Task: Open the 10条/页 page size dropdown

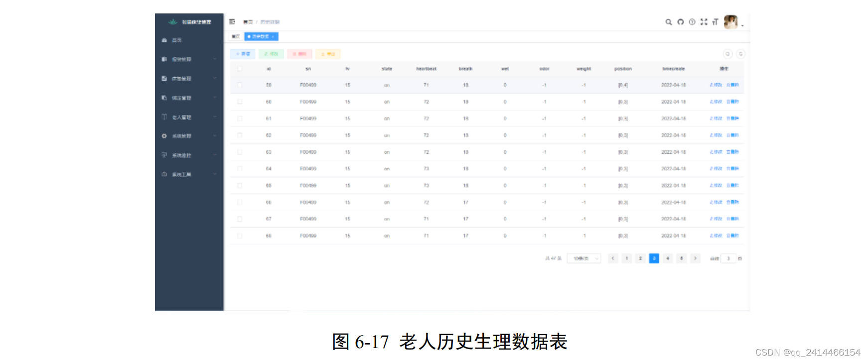Action: 584,258
